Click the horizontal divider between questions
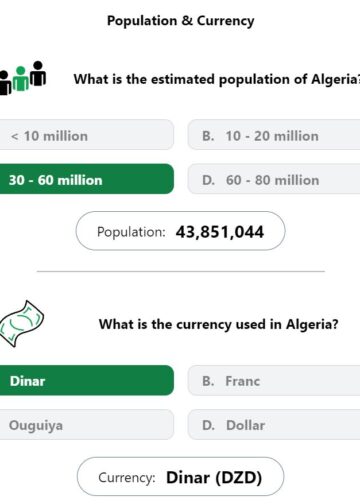360x504 pixels. click(x=181, y=271)
